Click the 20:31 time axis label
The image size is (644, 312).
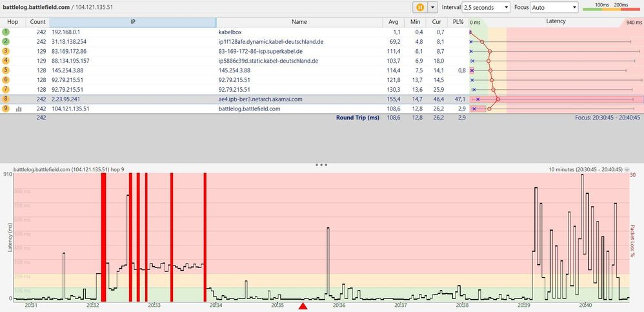tap(31, 305)
